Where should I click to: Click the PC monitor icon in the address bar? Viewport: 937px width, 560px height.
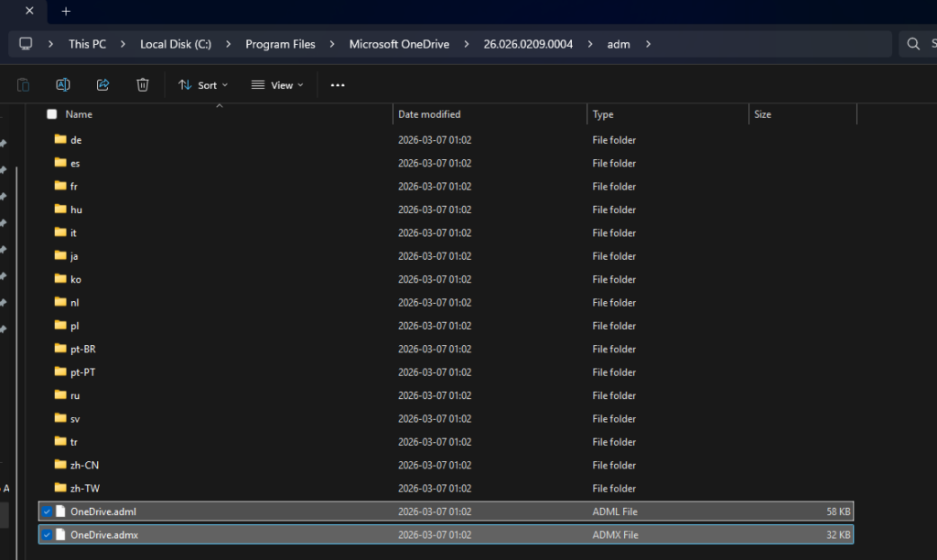click(x=26, y=44)
